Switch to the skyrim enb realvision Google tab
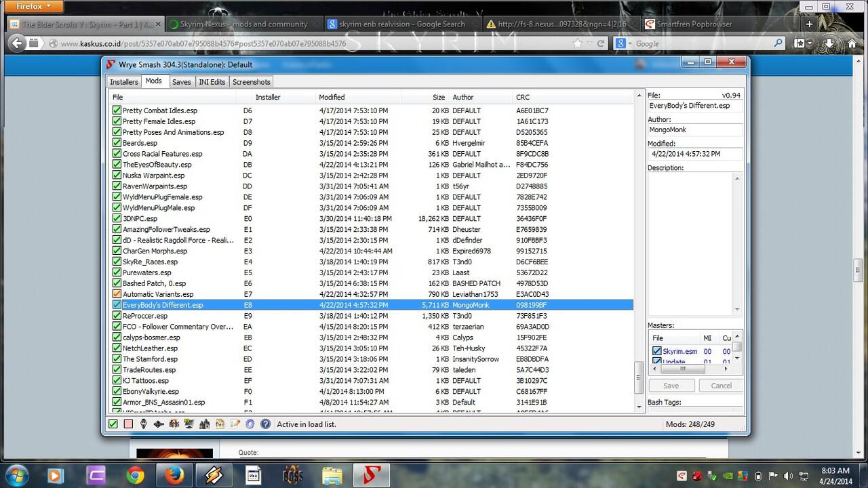 click(401, 24)
